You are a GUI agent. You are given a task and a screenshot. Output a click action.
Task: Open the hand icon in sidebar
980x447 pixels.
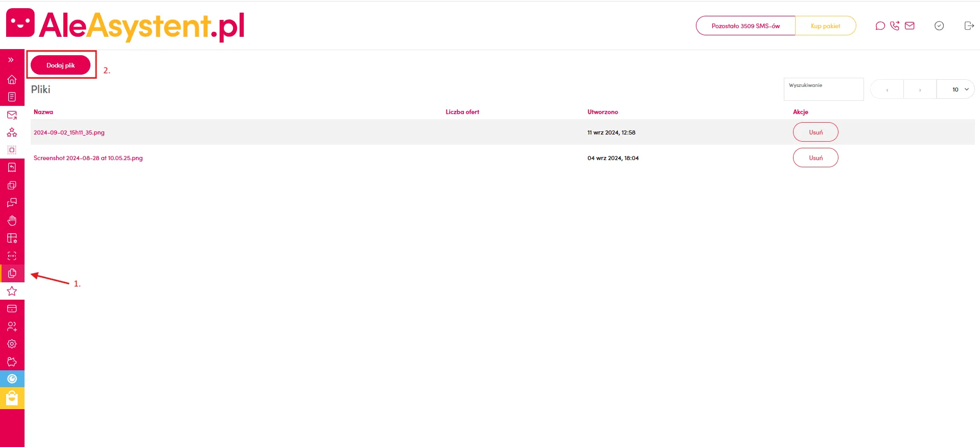click(x=12, y=220)
